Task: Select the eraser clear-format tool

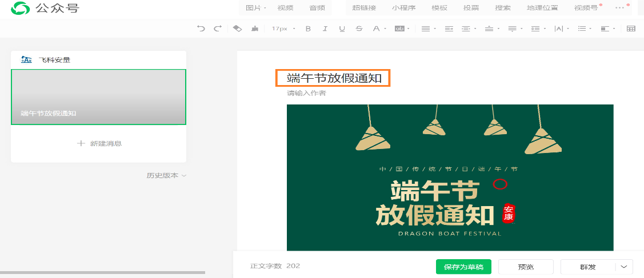Action: point(238,29)
